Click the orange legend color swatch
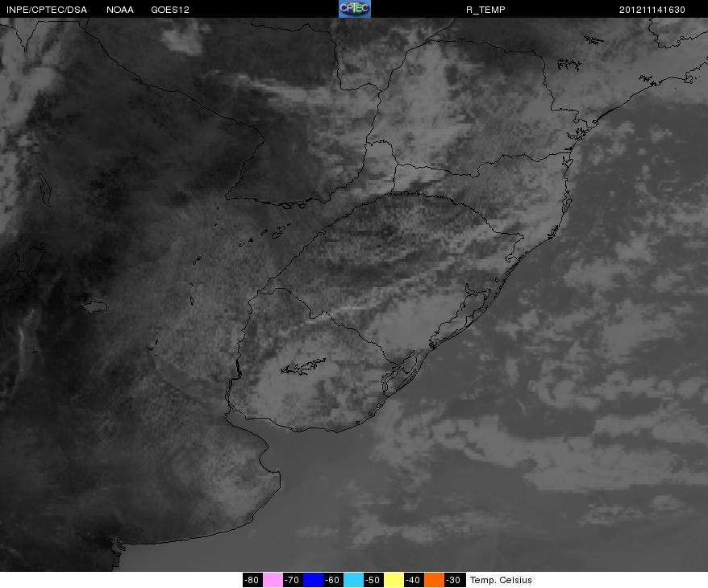The height and width of the screenshot is (588, 708). 434,580
